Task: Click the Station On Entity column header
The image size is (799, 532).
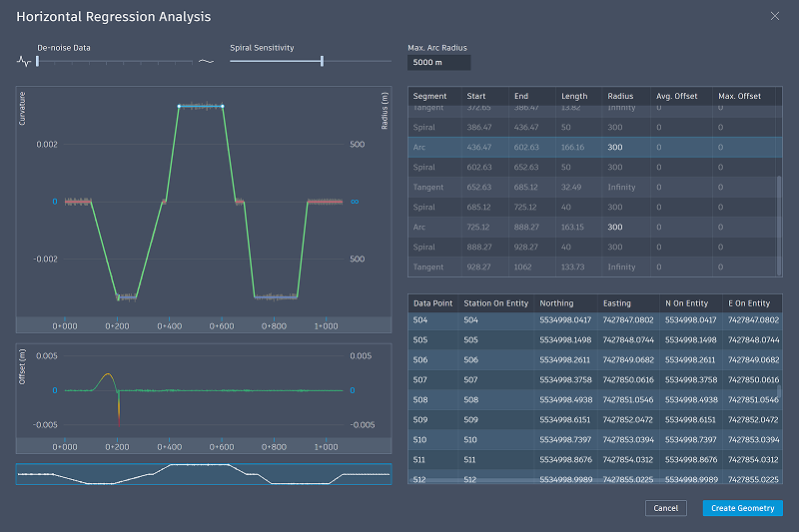Action: pos(495,303)
